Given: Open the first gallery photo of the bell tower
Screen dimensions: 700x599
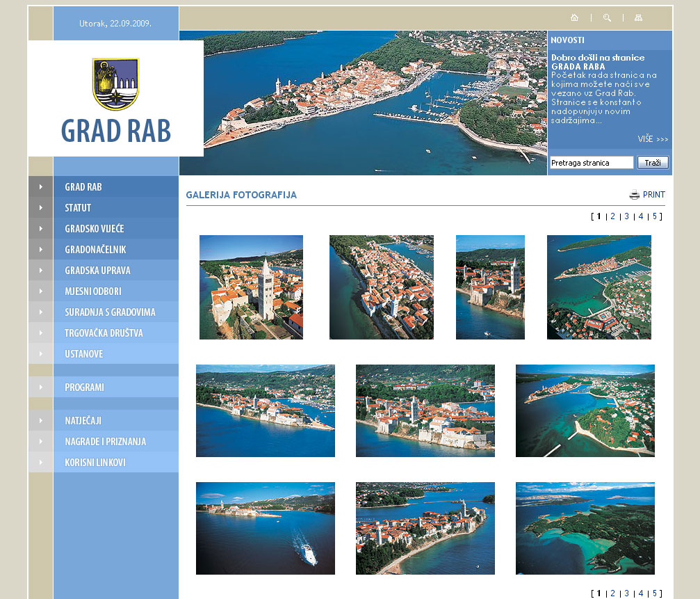Looking at the screenshot, I should pyautogui.click(x=251, y=287).
